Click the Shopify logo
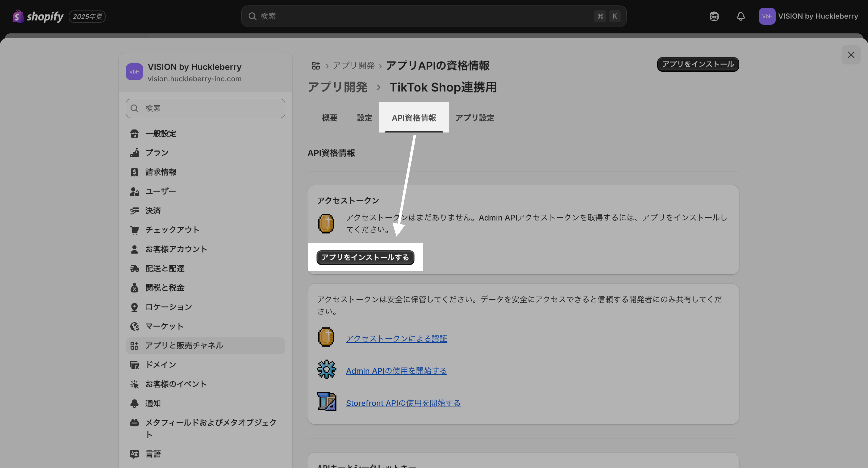The height and width of the screenshot is (468, 868). point(38,16)
